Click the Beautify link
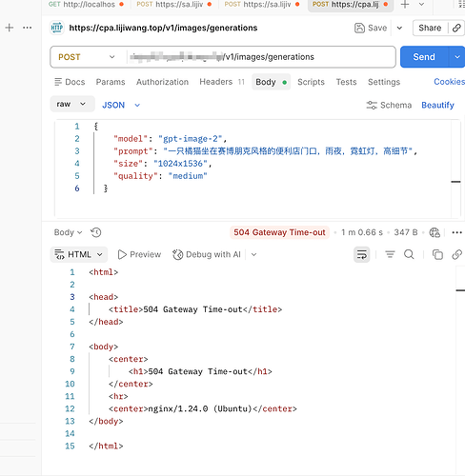This screenshot has width=465, height=476. [x=437, y=105]
